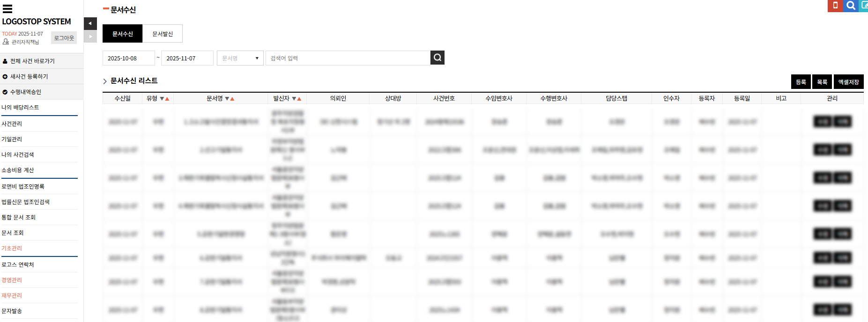This screenshot has height=322, width=868.
Task: Click the red mobile phone icon
Action: [x=835, y=6]
